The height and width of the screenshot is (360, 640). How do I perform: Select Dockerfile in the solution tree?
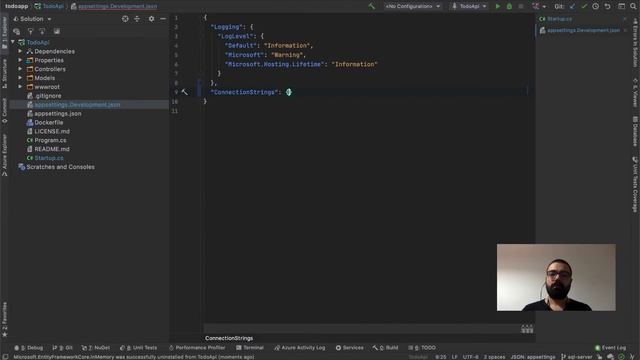tap(49, 122)
